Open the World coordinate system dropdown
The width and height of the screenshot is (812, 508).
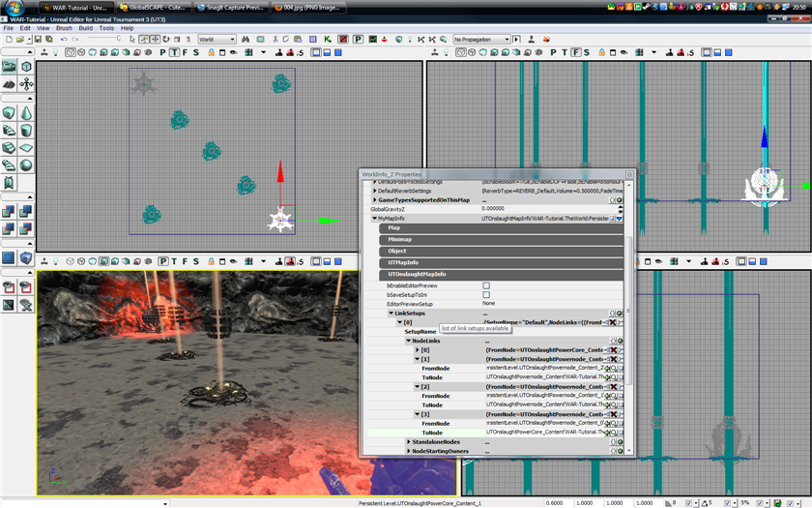pyautogui.click(x=217, y=40)
